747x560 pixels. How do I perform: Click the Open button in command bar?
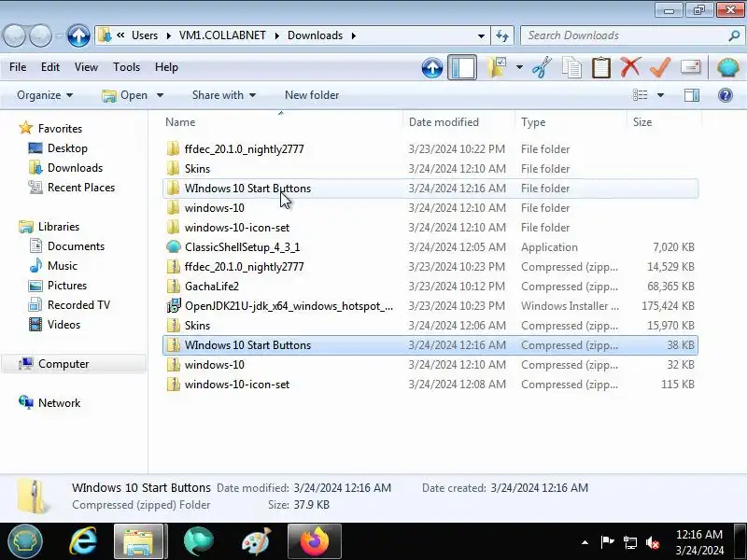(125, 95)
